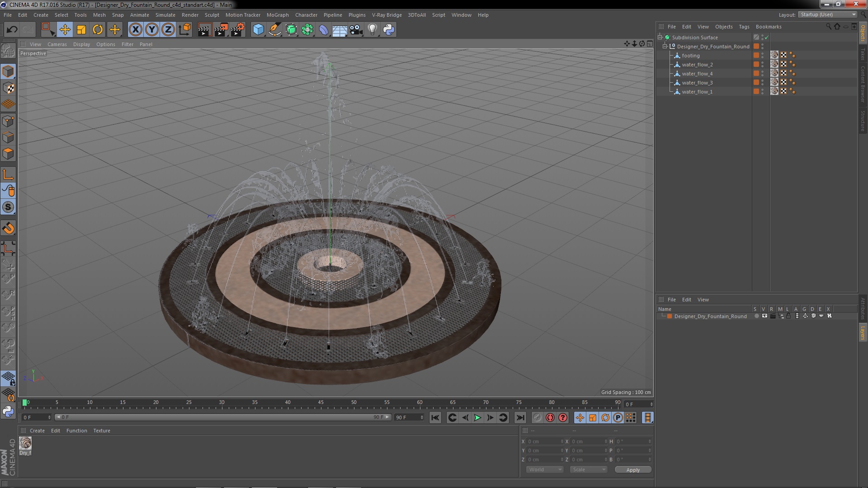Toggle layer solo dot for Designer_Dry_Fountain_Round
The height and width of the screenshot is (488, 868).
756,316
